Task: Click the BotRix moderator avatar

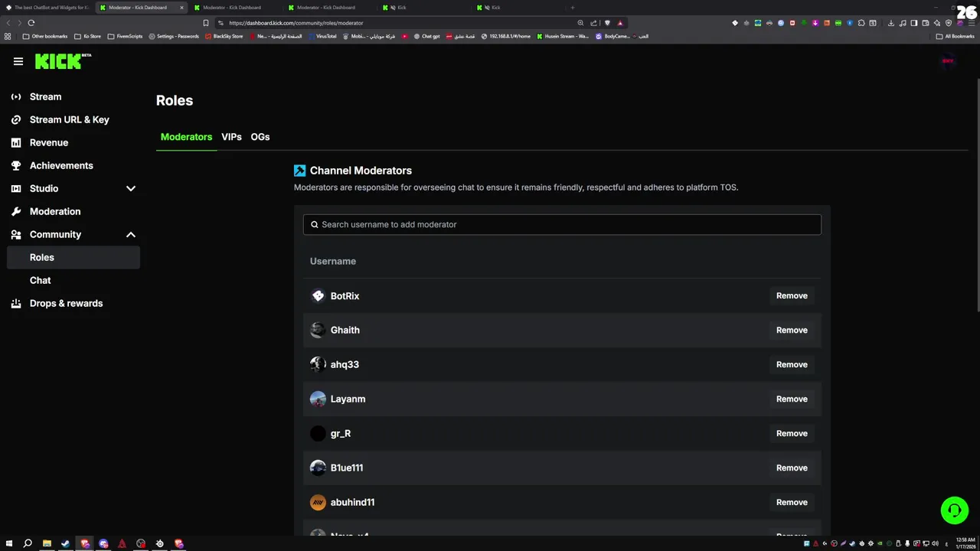Action: [x=318, y=295]
